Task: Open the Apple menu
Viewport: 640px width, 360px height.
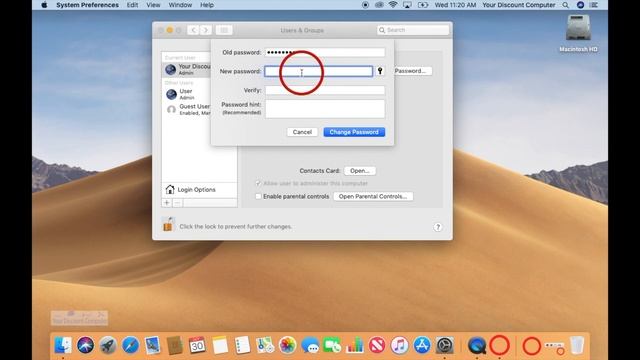Action: click(x=44, y=5)
